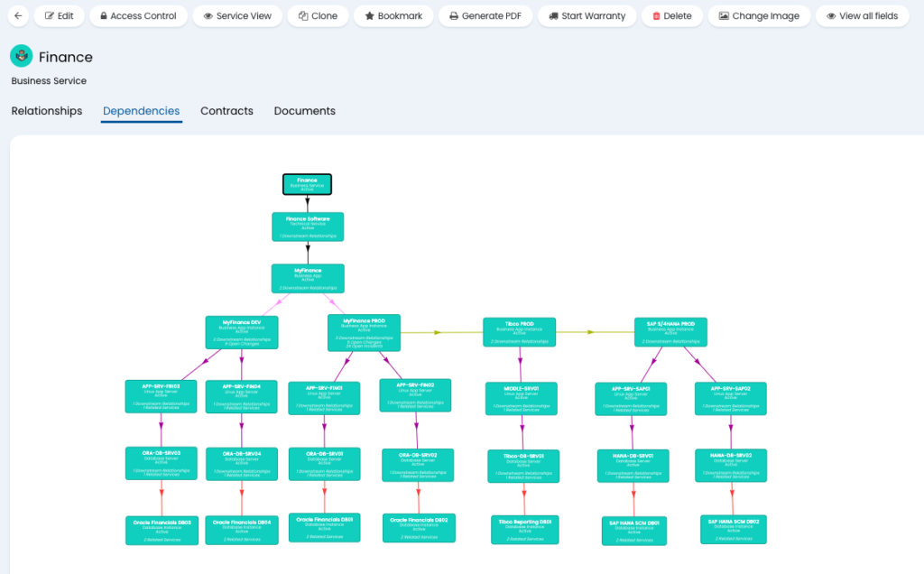Image resolution: width=924 pixels, height=574 pixels.
Task: Open Access Control settings
Action: tap(138, 16)
